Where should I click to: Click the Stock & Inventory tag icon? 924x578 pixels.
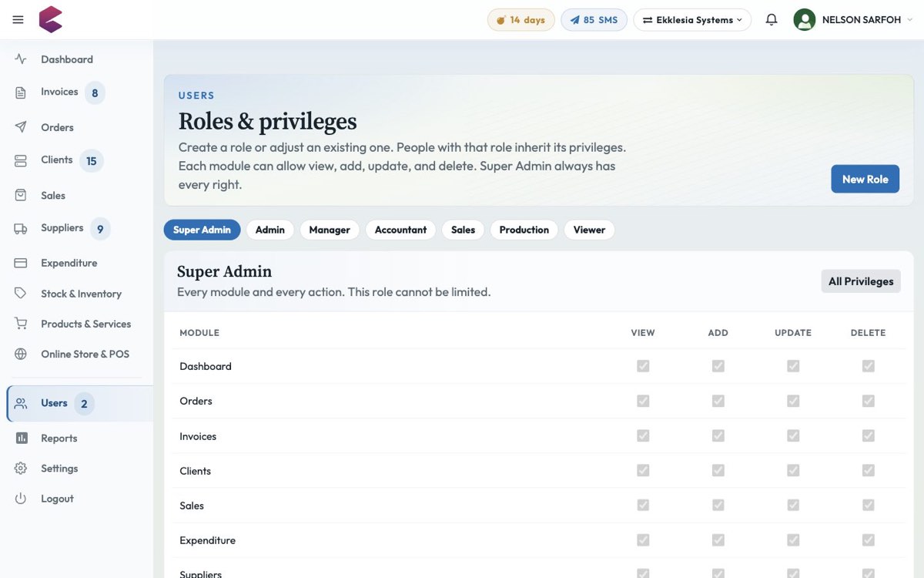click(21, 294)
